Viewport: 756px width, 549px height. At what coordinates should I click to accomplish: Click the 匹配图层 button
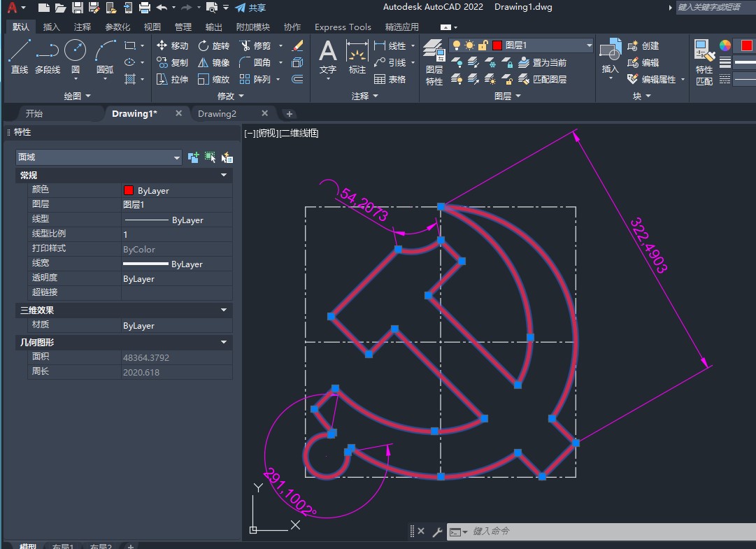click(542, 80)
